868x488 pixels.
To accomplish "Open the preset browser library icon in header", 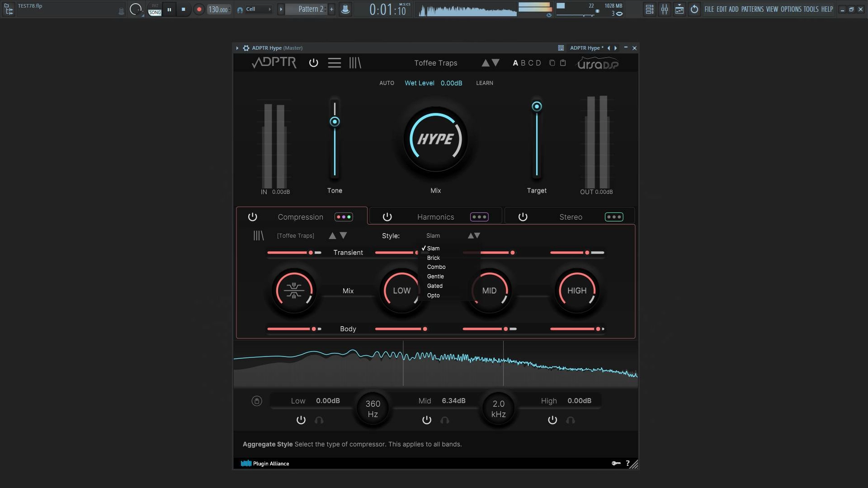I will tap(355, 63).
